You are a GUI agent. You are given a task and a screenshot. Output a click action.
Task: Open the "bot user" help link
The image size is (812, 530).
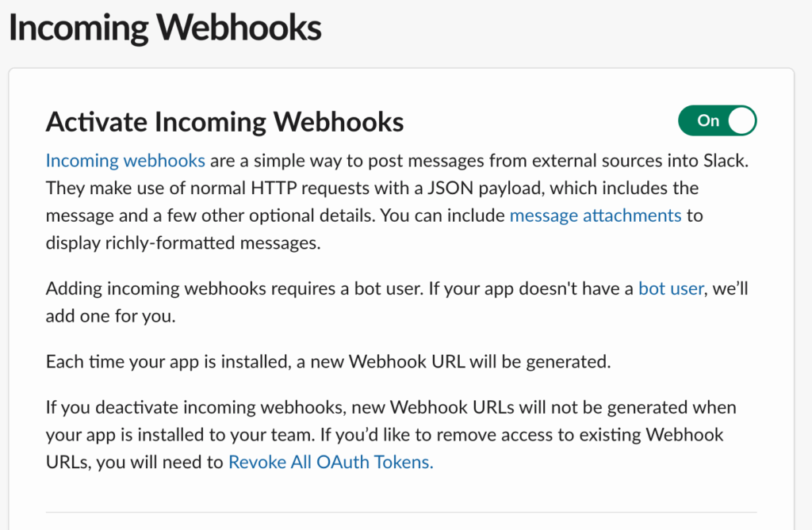click(670, 288)
